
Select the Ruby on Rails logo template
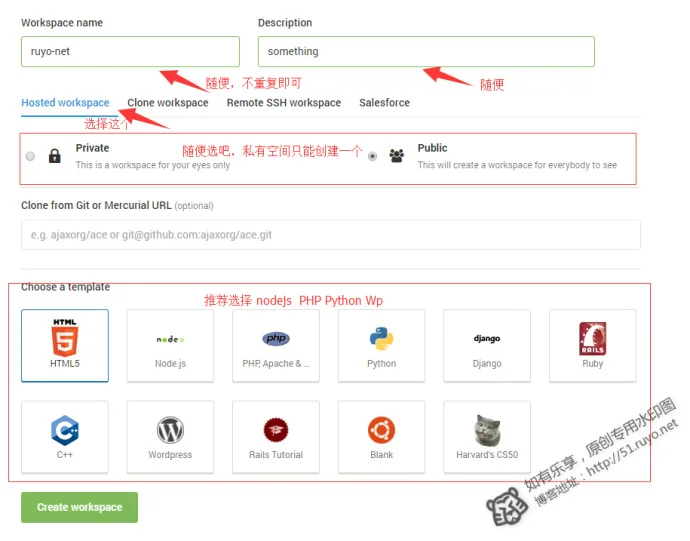592,339
